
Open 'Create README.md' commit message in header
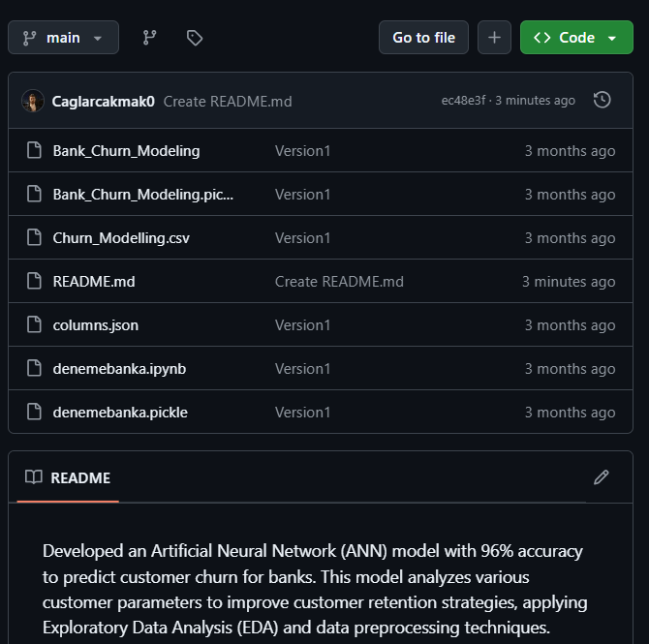[x=228, y=101]
